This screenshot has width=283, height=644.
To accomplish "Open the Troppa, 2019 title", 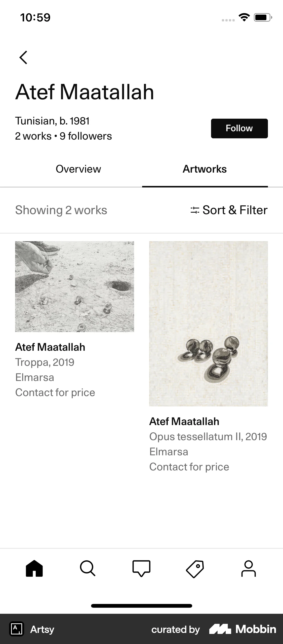I will (45, 362).
